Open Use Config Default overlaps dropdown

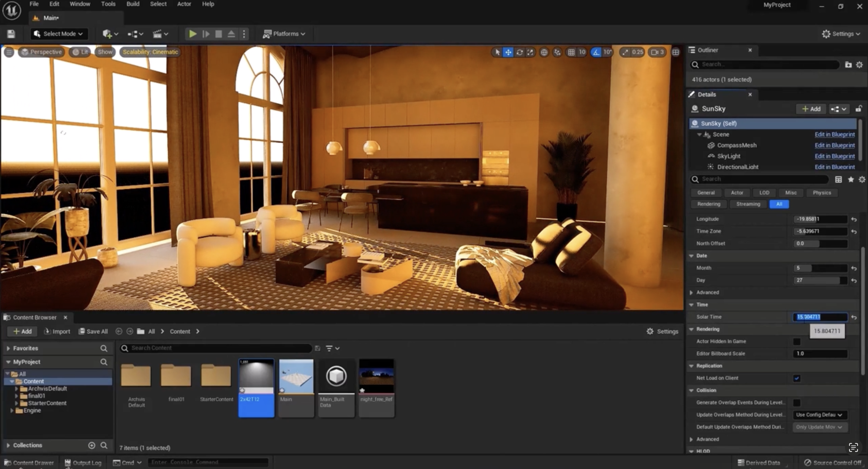pos(819,415)
